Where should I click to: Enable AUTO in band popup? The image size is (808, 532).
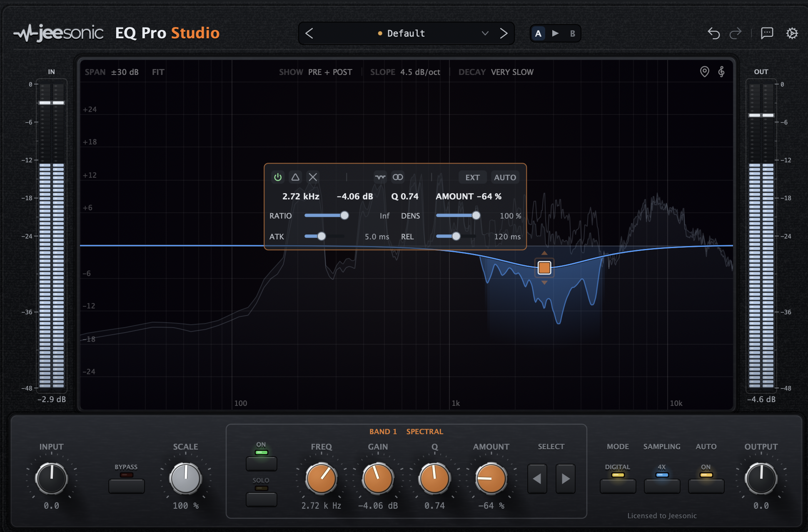(505, 177)
